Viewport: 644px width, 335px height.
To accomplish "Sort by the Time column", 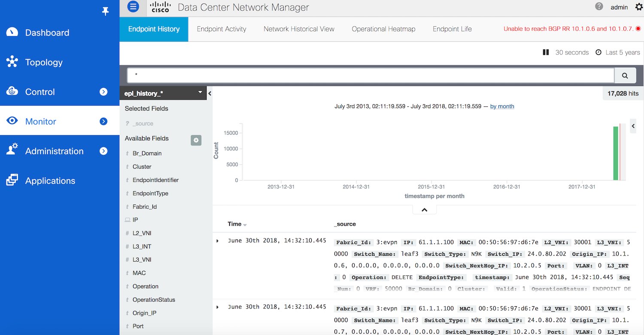I will (237, 224).
